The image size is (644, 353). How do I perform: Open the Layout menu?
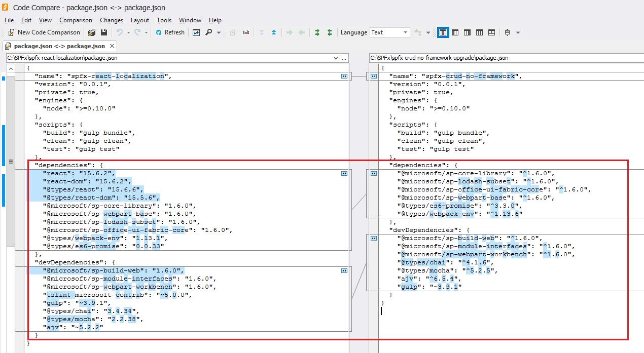point(139,20)
